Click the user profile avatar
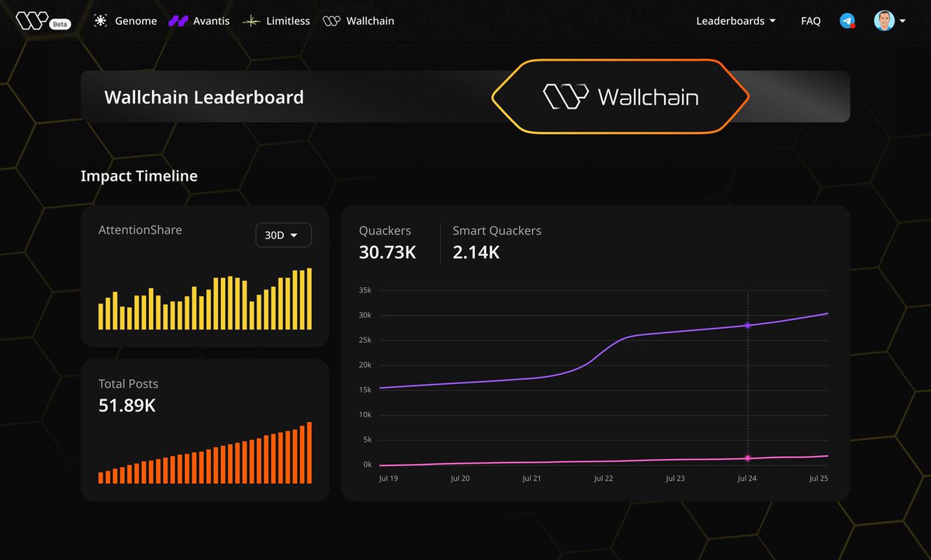The height and width of the screenshot is (560, 931). pos(884,21)
